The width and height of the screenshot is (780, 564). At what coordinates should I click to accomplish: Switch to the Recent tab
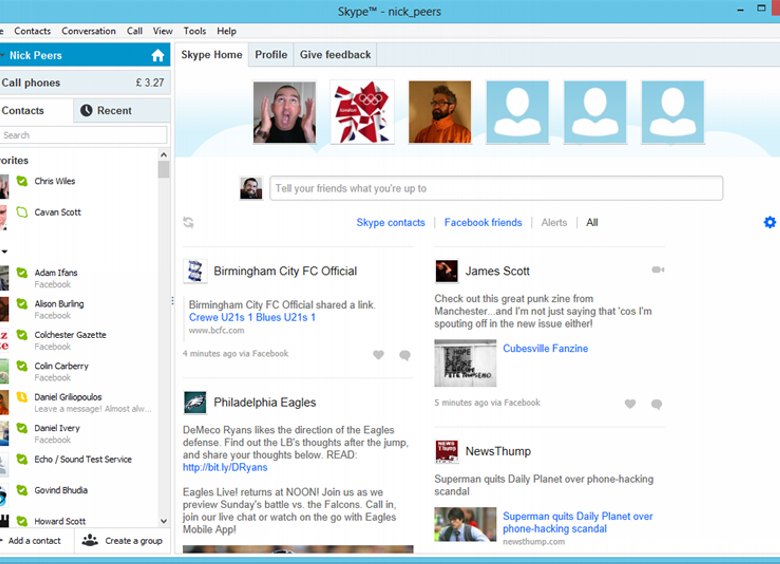[x=113, y=111]
